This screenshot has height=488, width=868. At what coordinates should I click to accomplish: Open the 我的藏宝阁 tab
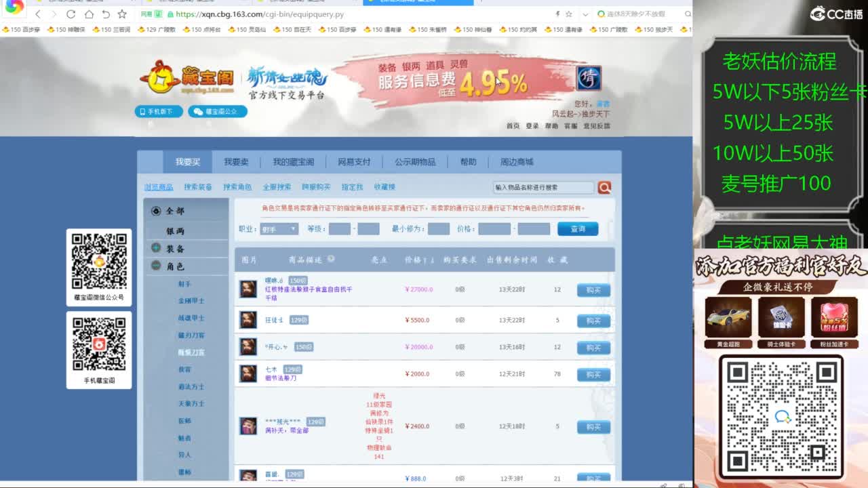click(x=293, y=162)
